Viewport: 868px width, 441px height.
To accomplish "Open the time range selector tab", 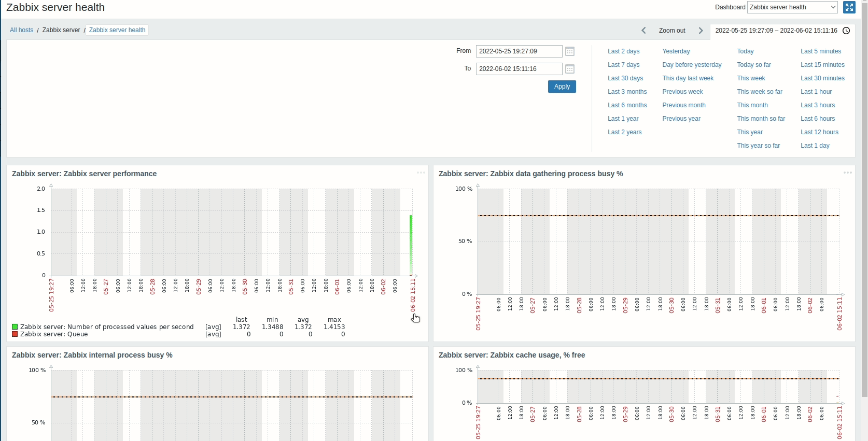I will (x=782, y=31).
